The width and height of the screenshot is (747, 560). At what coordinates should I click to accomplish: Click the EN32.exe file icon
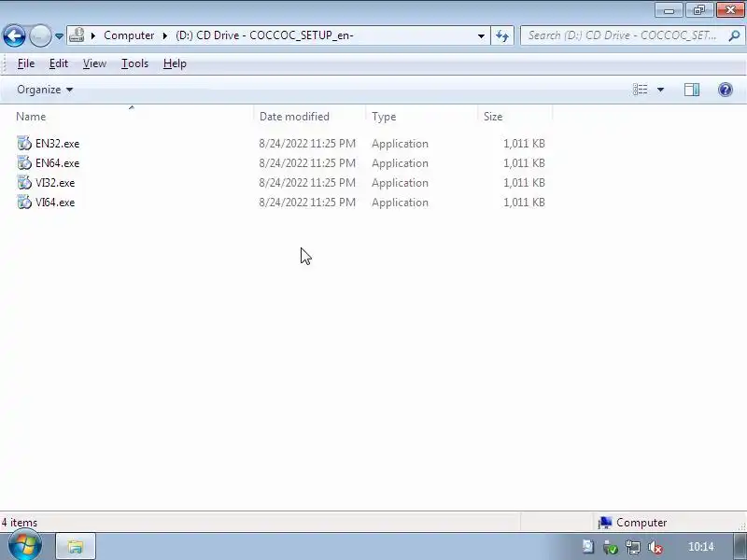coord(24,143)
